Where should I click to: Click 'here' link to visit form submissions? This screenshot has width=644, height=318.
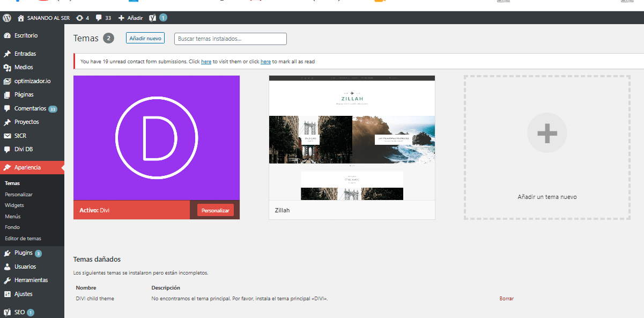coord(206,62)
